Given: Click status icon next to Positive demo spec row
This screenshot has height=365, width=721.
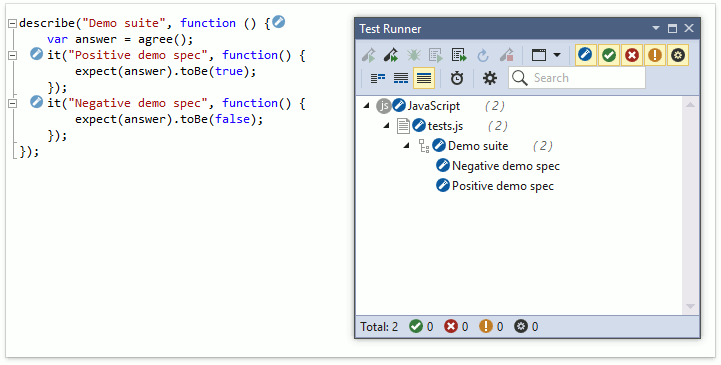Looking at the screenshot, I should point(443,186).
